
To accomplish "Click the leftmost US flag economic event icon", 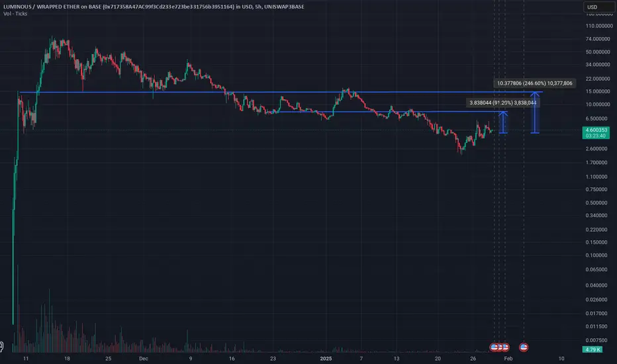I will [494, 347].
